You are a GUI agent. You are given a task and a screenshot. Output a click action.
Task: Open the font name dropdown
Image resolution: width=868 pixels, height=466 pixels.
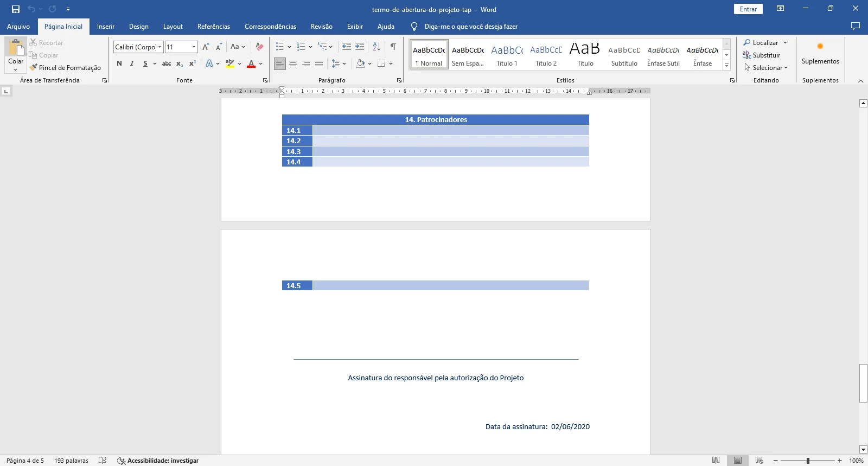coord(159,47)
